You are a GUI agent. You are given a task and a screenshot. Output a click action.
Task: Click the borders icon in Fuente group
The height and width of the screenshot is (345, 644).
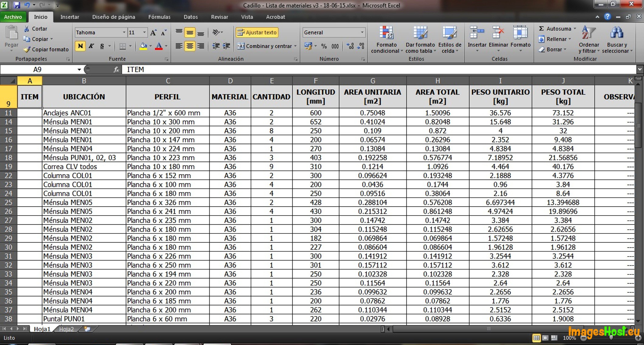click(123, 46)
